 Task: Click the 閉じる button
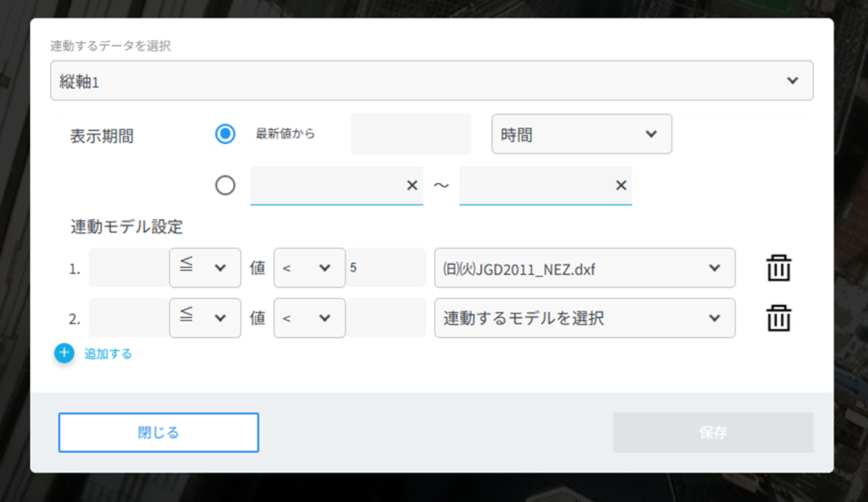tap(158, 432)
